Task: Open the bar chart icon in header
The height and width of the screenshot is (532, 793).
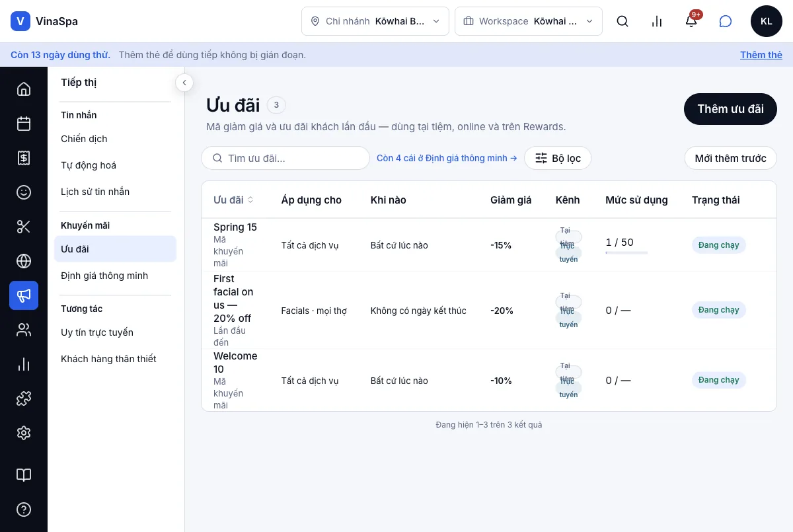Action: pyautogui.click(x=657, y=21)
